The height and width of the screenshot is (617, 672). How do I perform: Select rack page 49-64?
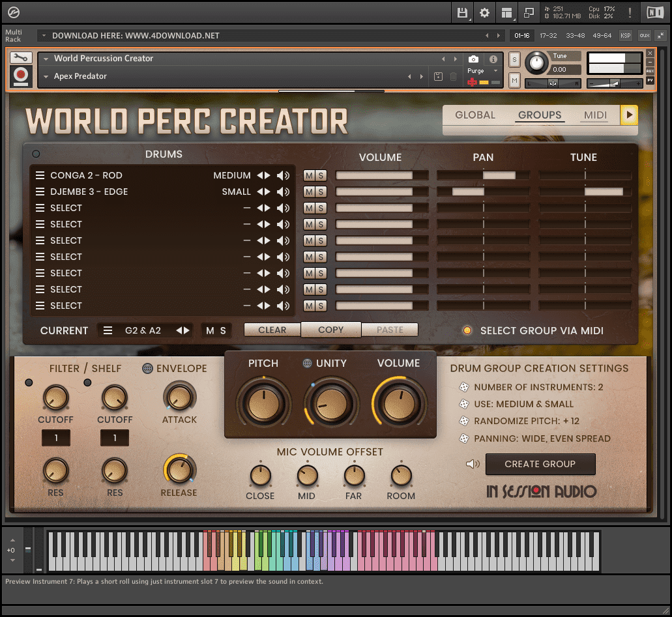click(x=602, y=36)
